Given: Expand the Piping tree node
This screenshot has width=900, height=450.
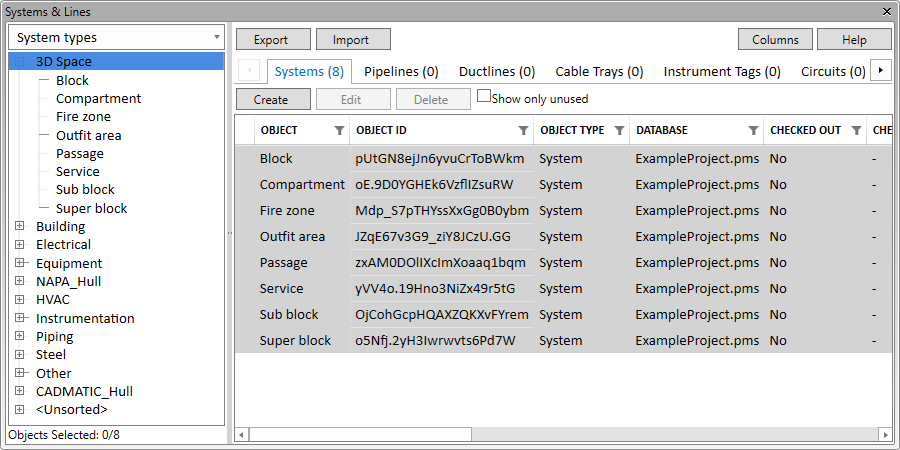Looking at the screenshot, I should pyautogui.click(x=20, y=337).
